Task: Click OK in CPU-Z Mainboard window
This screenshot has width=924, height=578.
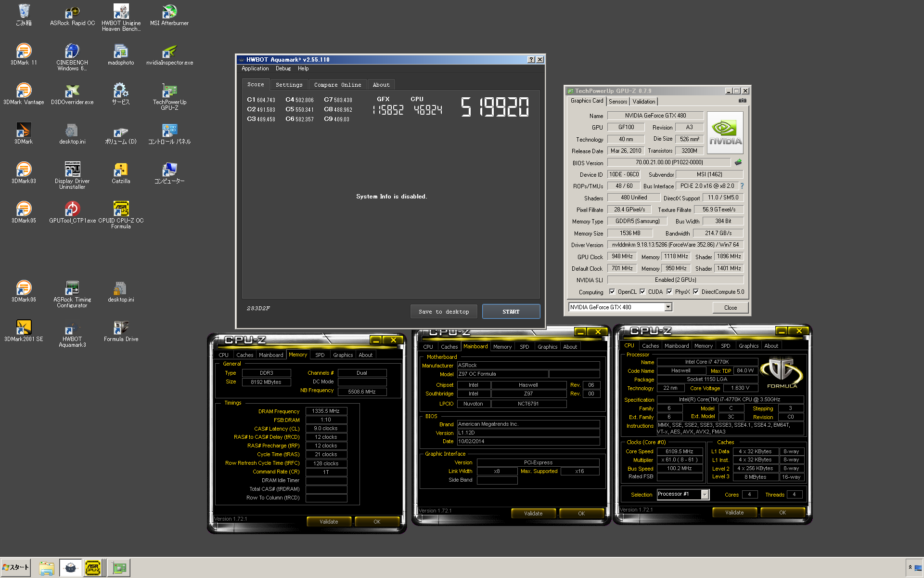Action: pyautogui.click(x=581, y=513)
